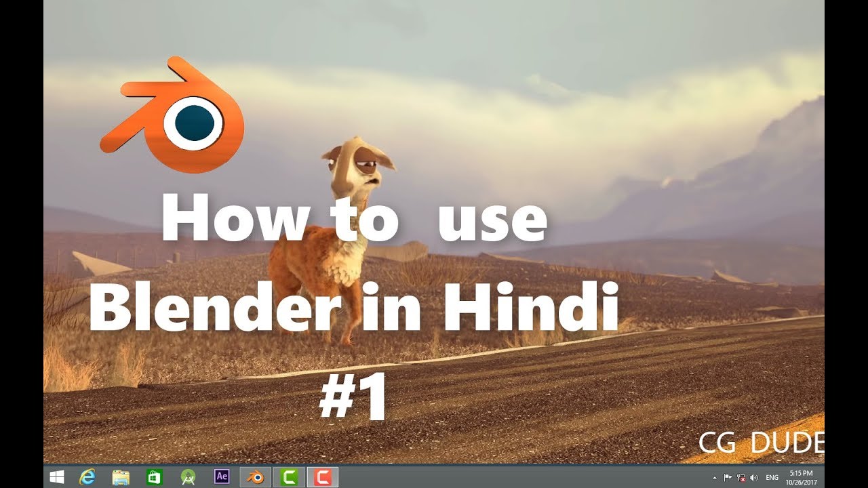
Task: Launch Internet Explorer from the taskbar
Action: [x=87, y=477]
